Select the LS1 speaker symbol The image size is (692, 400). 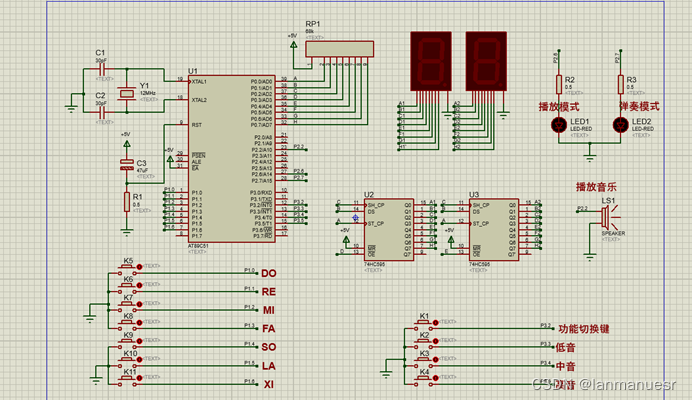(x=609, y=217)
